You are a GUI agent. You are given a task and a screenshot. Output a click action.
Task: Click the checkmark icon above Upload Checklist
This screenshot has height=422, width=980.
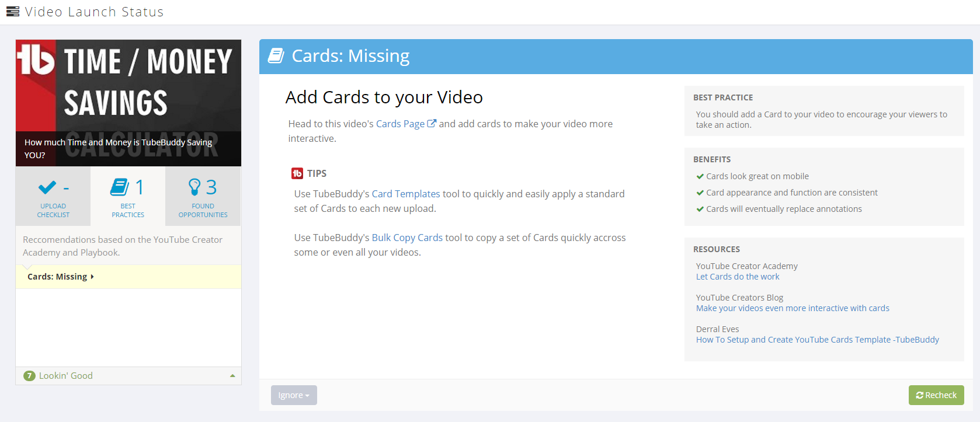(47, 187)
